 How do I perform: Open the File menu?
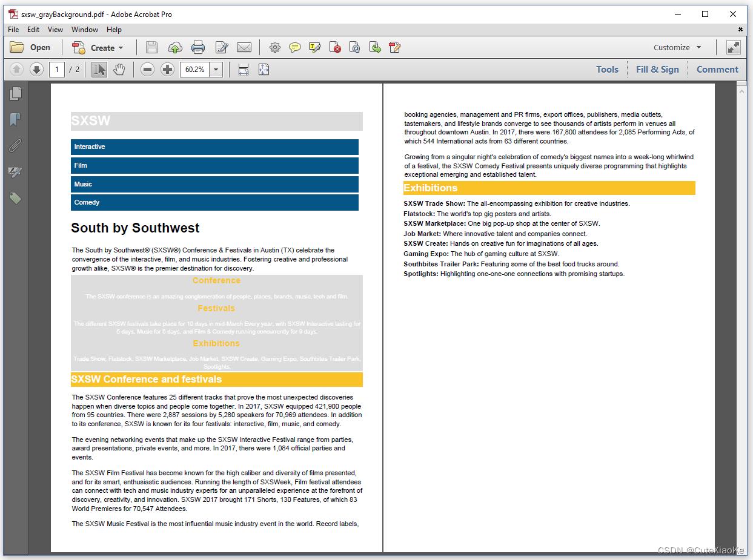pos(13,29)
